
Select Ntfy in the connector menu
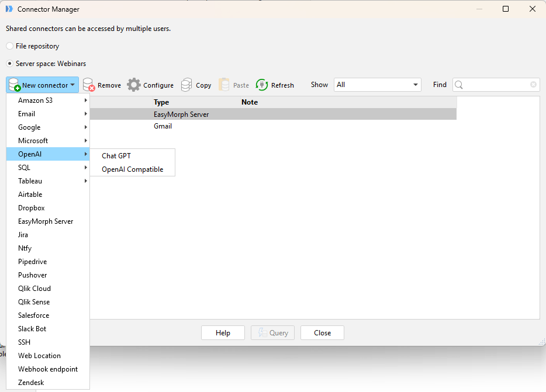pos(48,248)
